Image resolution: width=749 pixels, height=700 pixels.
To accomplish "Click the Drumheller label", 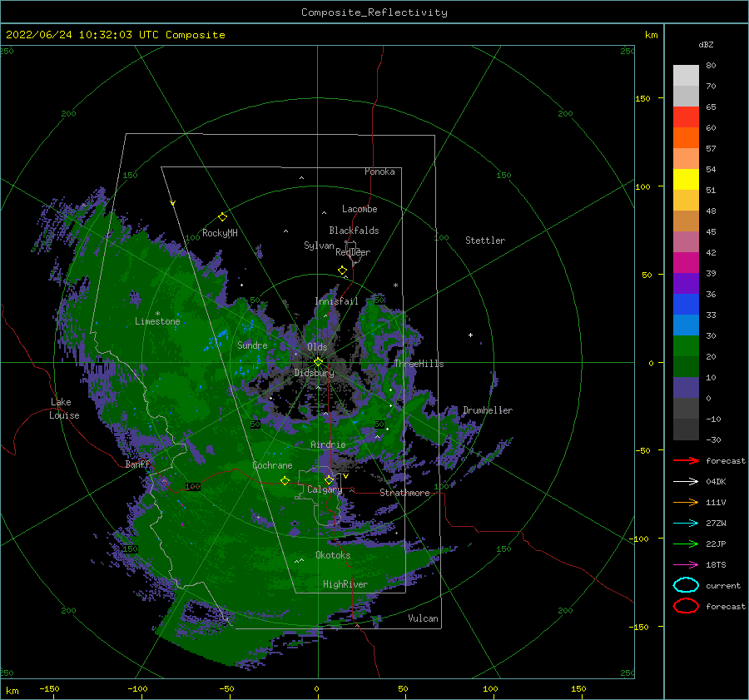I will click(x=488, y=410).
